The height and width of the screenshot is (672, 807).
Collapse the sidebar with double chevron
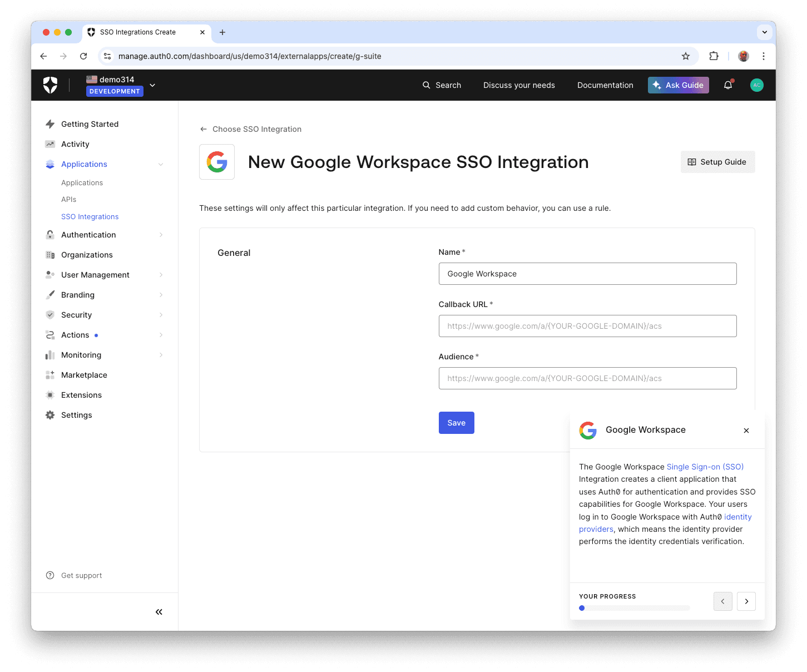(x=159, y=612)
